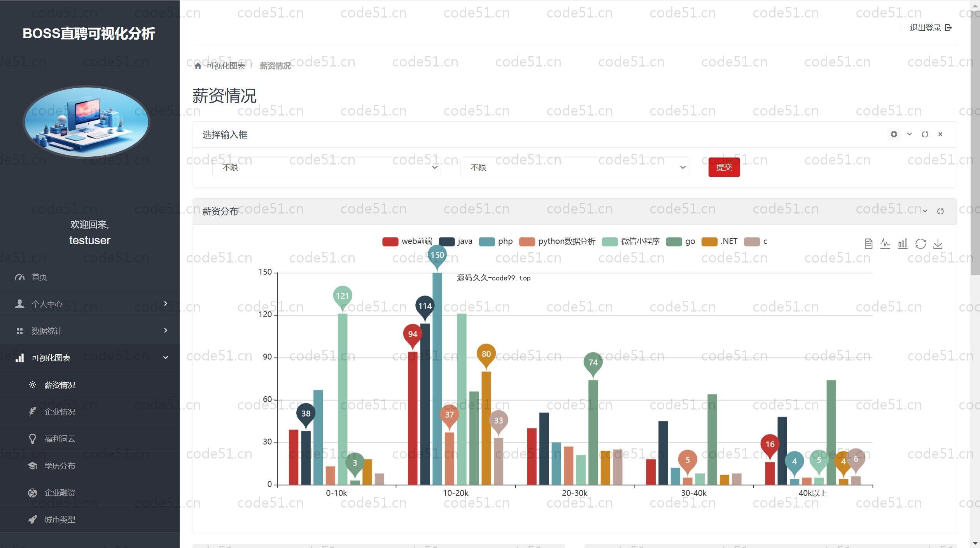Open the first 不限 dropdown
The image size is (980, 548).
click(x=326, y=167)
